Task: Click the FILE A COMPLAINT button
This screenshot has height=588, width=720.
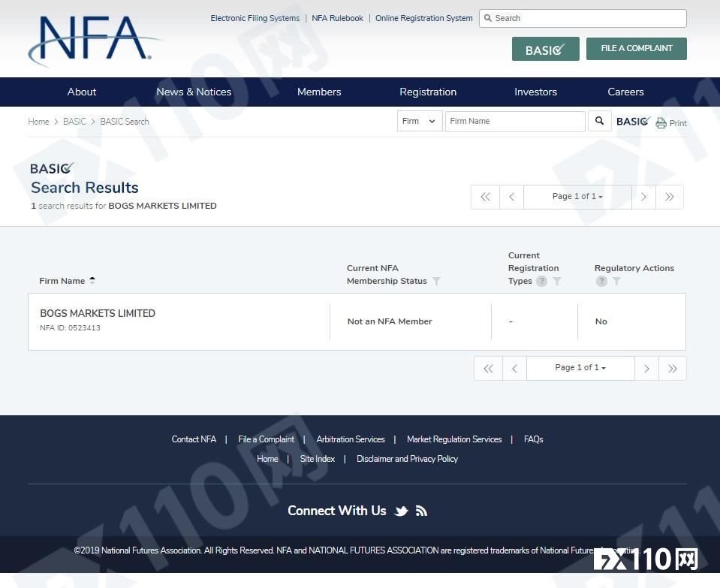Action: [637, 49]
